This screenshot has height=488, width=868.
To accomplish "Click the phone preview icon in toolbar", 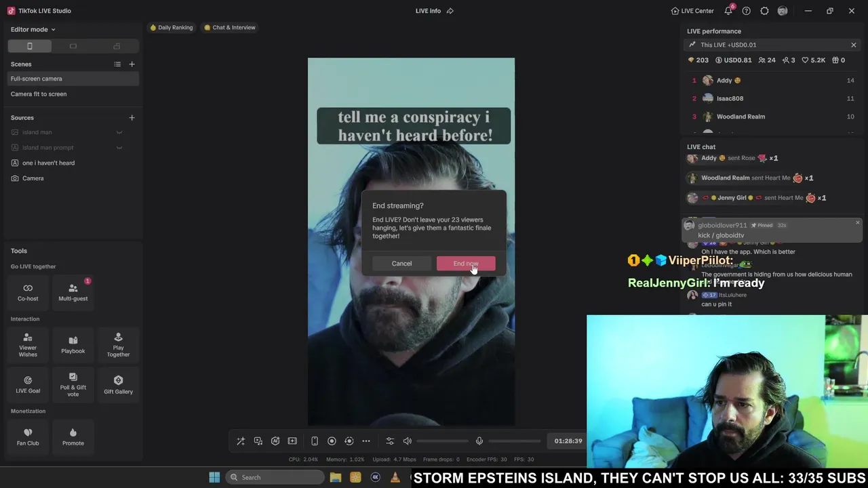I will click(315, 441).
